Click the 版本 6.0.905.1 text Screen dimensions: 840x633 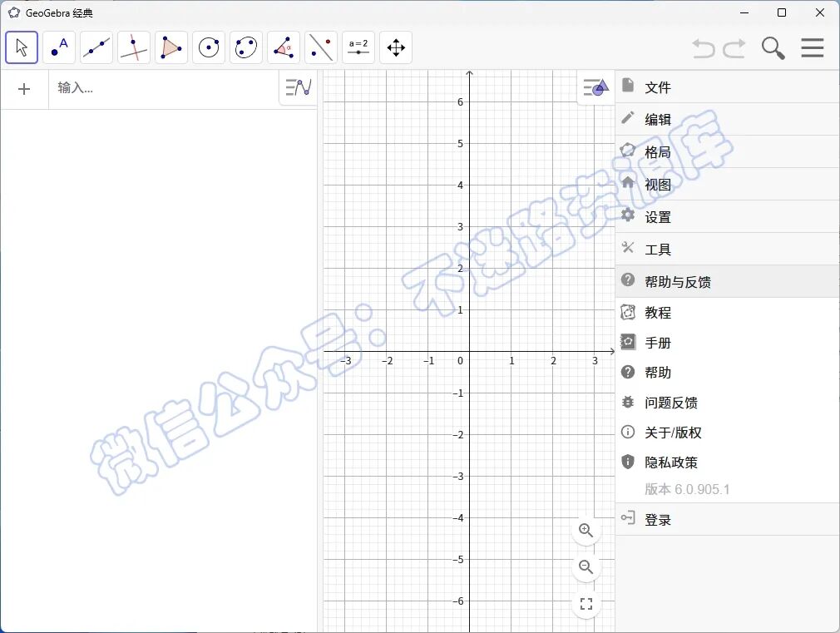click(x=687, y=489)
